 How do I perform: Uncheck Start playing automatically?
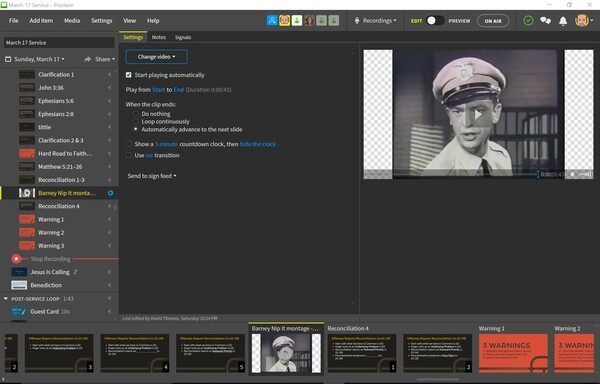click(x=129, y=75)
